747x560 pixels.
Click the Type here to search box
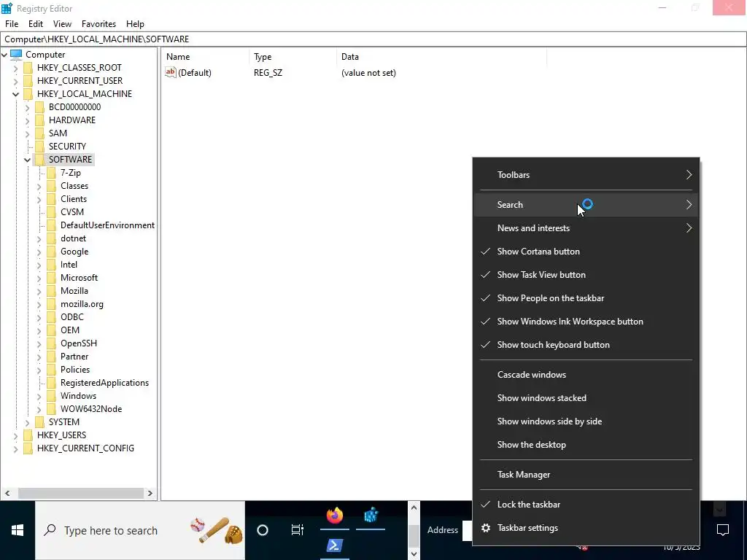[140, 530]
